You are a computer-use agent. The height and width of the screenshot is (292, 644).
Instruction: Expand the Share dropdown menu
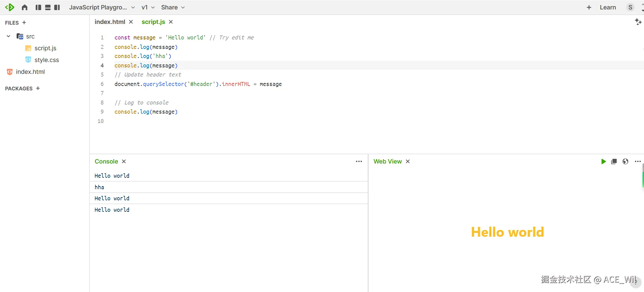coord(173,7)
